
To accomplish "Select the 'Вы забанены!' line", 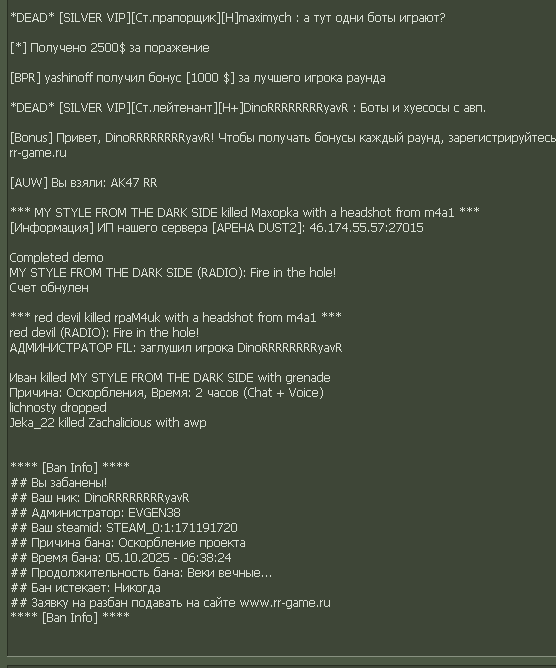I will tap(59, 483).
